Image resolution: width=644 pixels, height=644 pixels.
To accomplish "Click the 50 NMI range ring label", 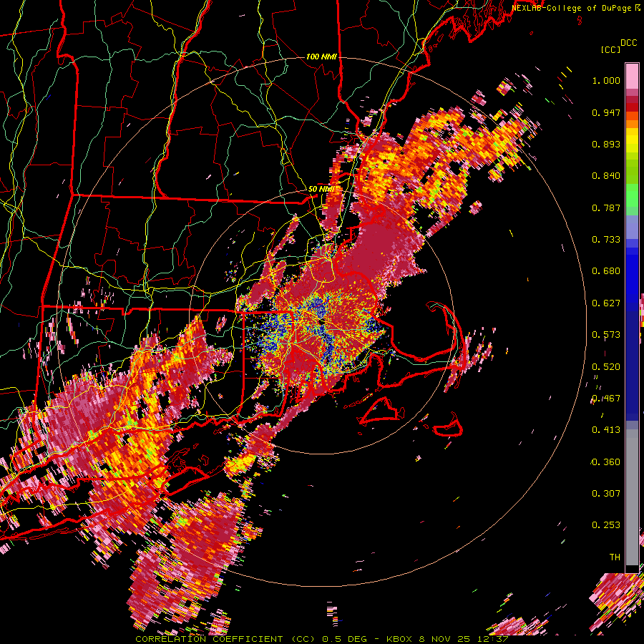I will click(321, 190).
